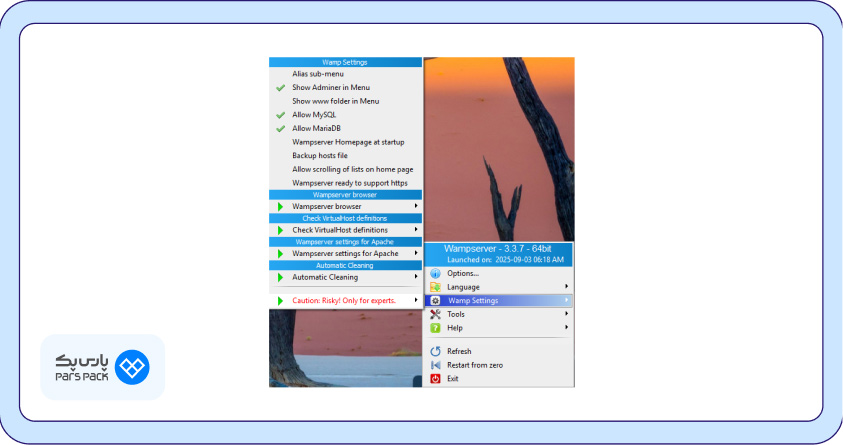Open the Options... menu entry

pyautogui.click(x=498, y=274)
